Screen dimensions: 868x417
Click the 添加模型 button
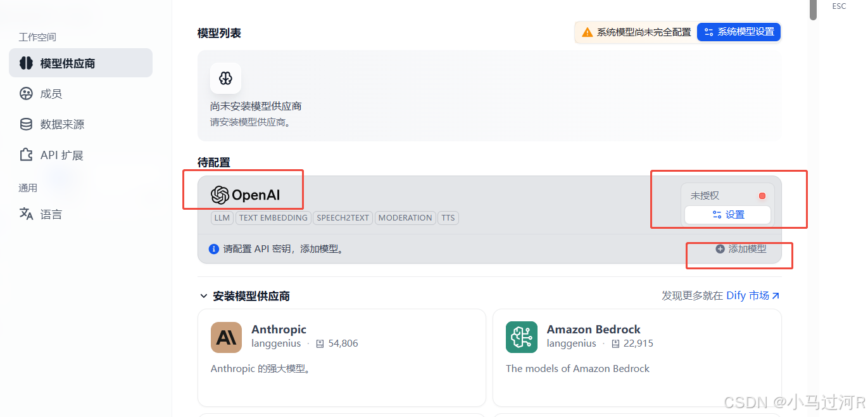[741, 249]
